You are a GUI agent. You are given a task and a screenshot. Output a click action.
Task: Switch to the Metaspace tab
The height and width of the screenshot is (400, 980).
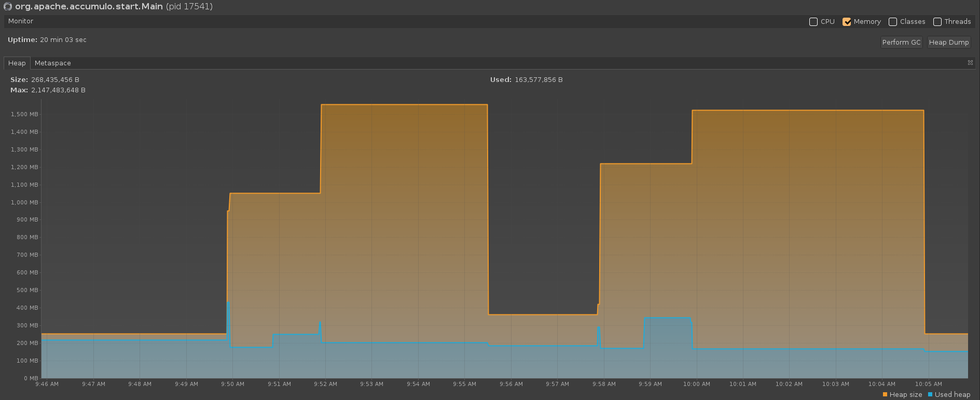point(52,63)
